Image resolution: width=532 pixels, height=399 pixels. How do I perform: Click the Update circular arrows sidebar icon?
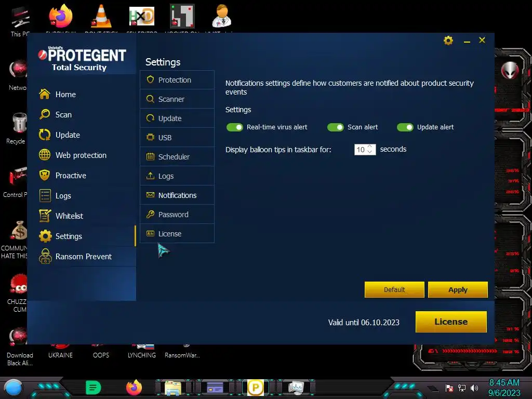tap(45, 135)
